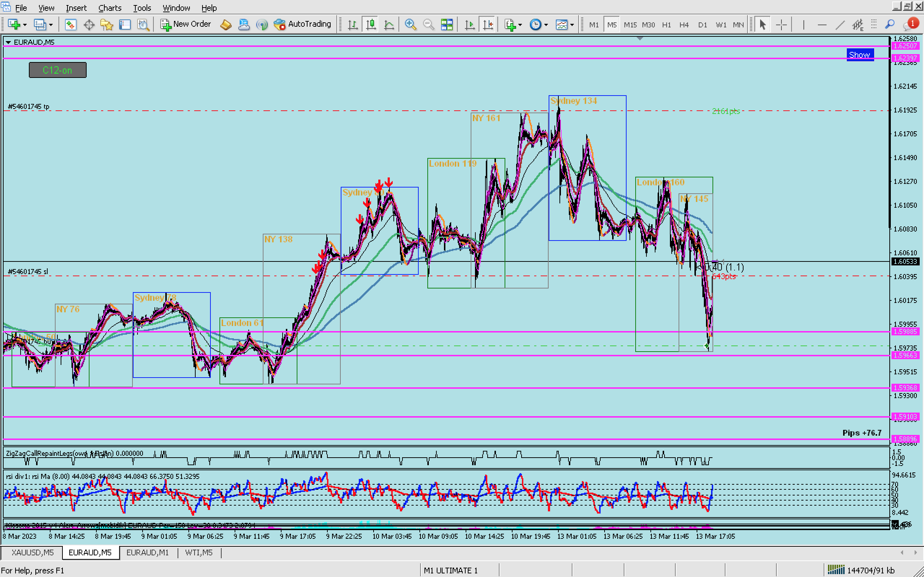Image resolution: width=924 pixels, height=577 pixels.
Task: Select the trendline drawing tool
Action: point(840,25)
